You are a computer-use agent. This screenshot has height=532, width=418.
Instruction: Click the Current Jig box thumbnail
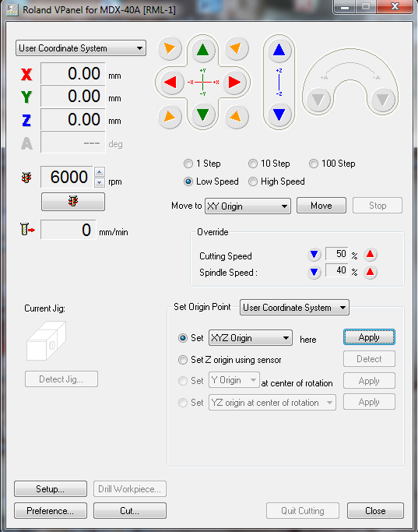47,340
